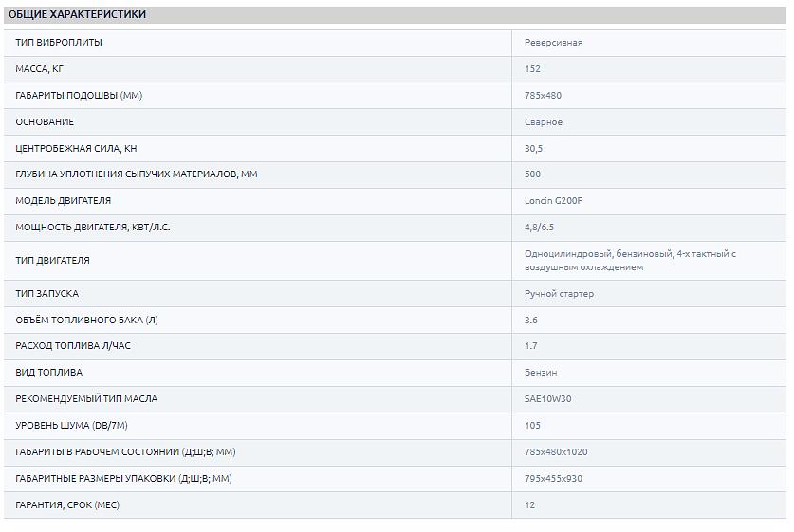794x532 pixels.
Task: Select the «Габариты подошвы (мм)» label
Action: click(79, 96)
